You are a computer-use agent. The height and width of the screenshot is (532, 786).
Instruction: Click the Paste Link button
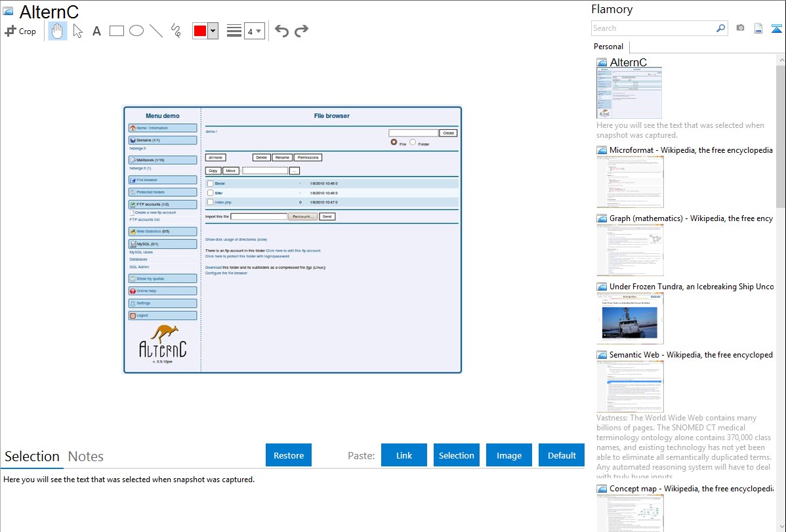tap(404, 455)
